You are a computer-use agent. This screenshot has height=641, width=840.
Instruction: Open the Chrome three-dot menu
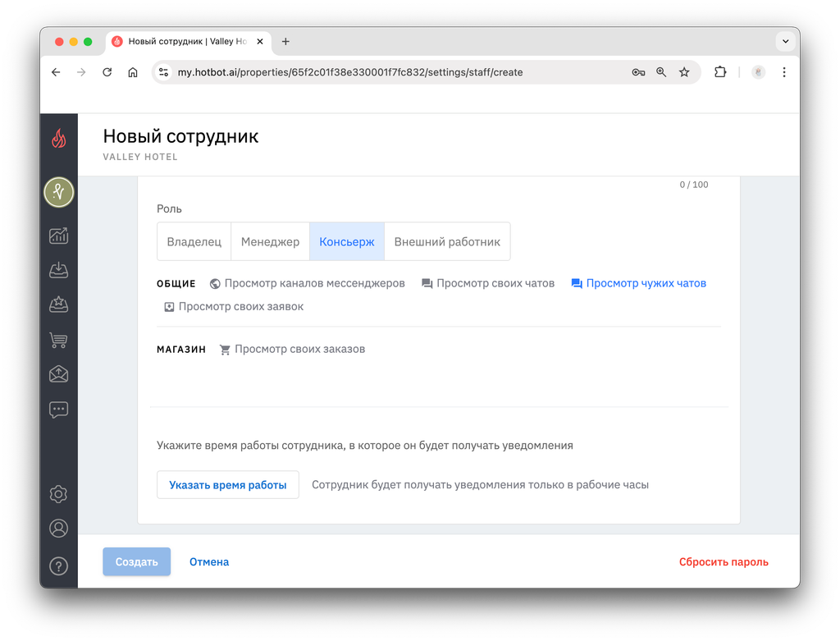(784, 72)
